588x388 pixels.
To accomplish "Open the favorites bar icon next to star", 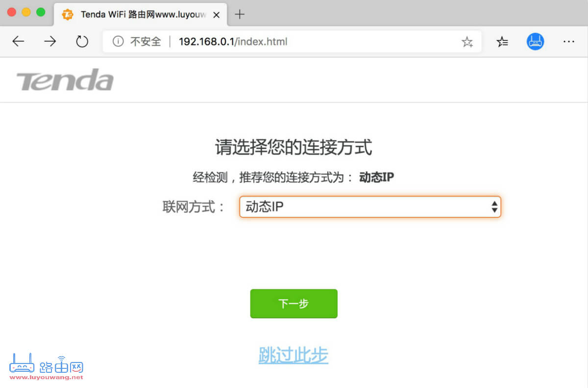I will point(502,42).
